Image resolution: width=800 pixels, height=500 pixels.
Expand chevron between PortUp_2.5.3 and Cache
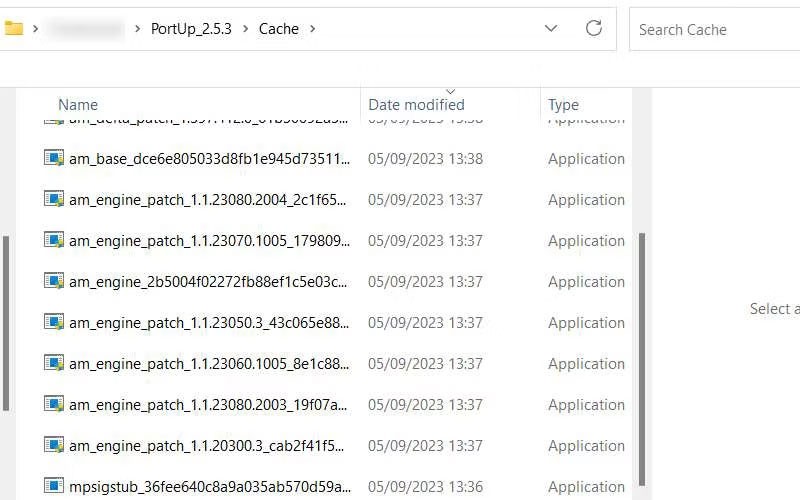[245, 29]
